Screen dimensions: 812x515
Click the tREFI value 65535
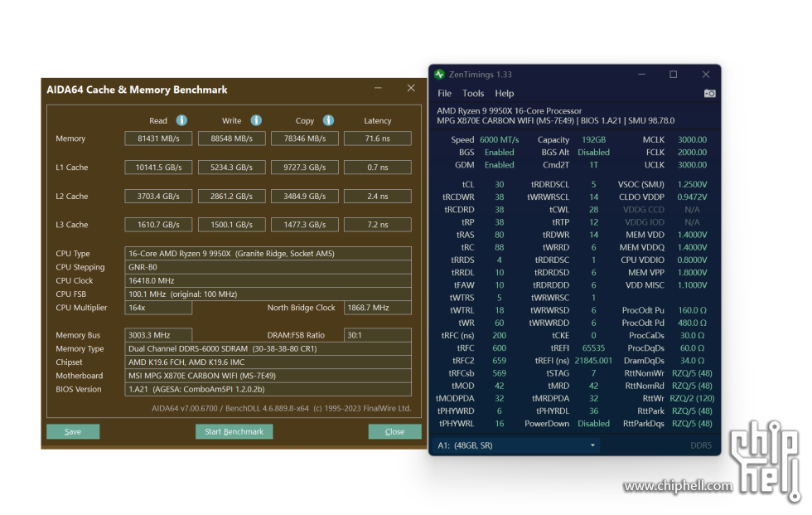[593, 348]
